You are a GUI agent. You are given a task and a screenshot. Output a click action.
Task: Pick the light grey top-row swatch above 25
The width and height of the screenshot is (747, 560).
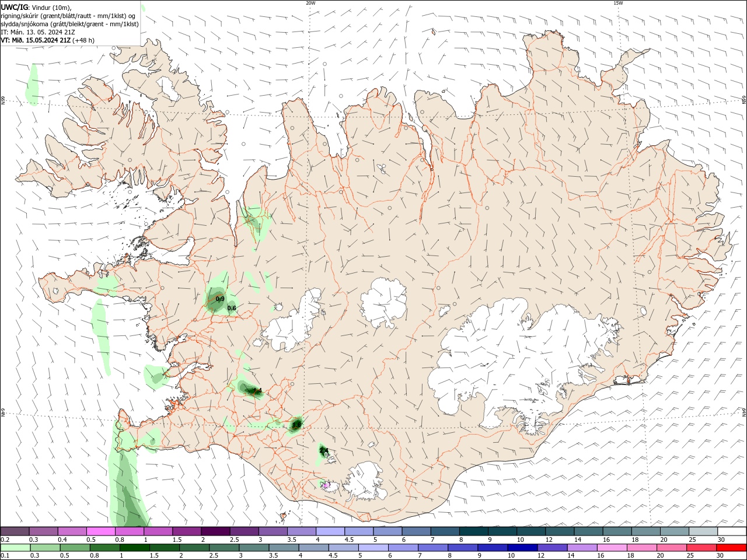[703, 531]
